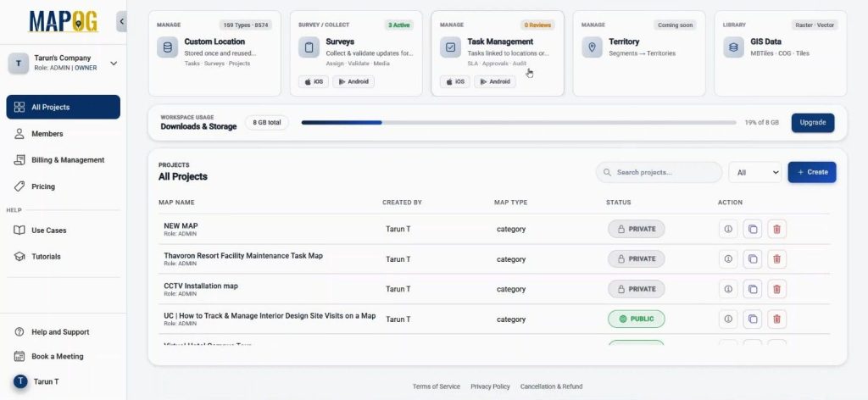Open the Tutorials page

(x=63, y=256)
